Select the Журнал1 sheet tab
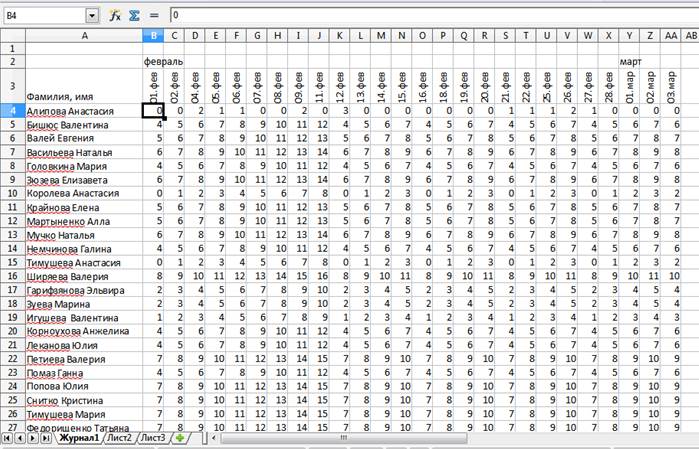Screen dimensions: 699x449 (79, 438)
